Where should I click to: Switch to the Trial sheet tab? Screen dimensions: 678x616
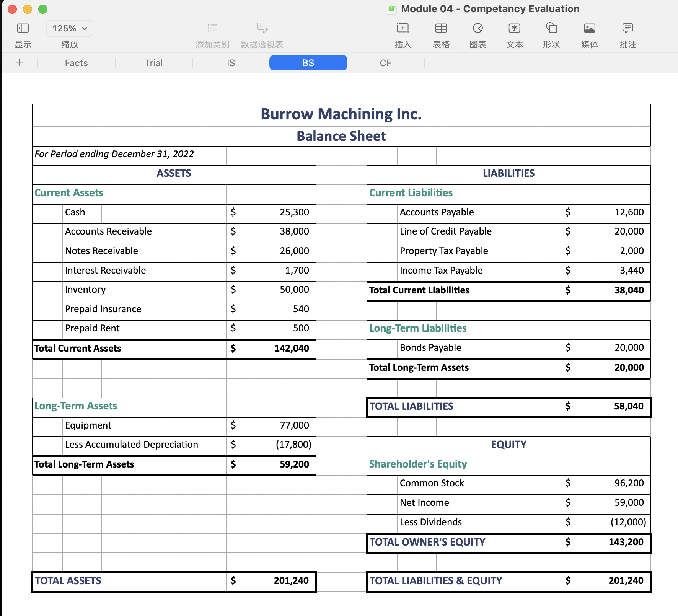pos(153,63)
